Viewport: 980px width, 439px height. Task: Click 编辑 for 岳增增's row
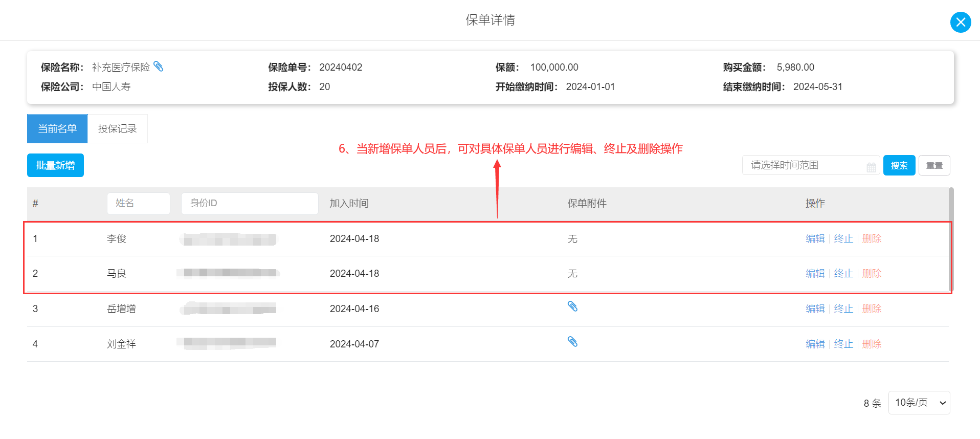815,309
